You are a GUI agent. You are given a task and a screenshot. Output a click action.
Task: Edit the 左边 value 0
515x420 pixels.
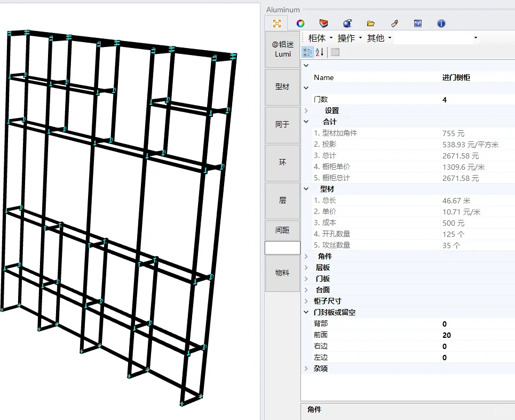(x=478, y=357)
